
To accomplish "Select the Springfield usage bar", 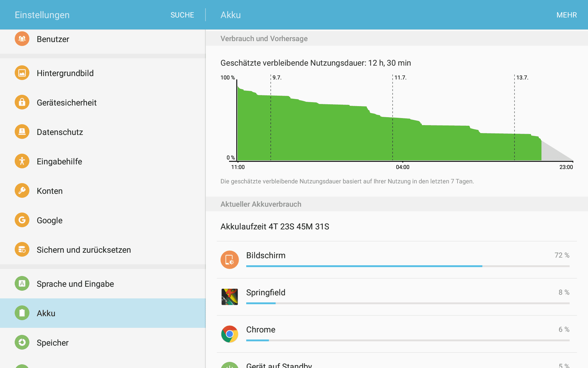I will pyautogui.click(x=408, y=303).
